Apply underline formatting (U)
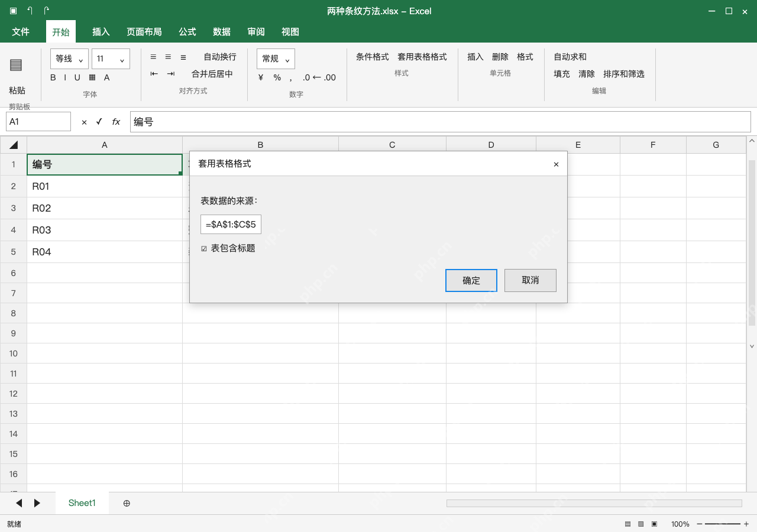 (77, 77)
